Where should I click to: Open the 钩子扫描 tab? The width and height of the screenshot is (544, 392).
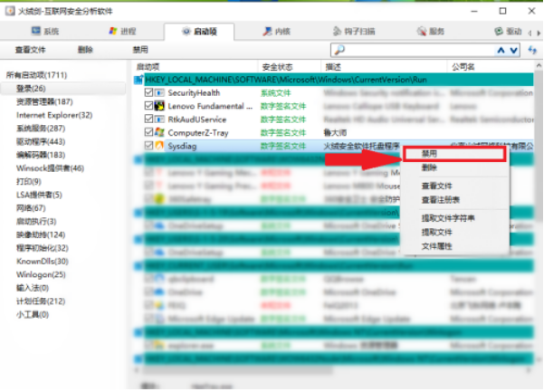(354, 32)
